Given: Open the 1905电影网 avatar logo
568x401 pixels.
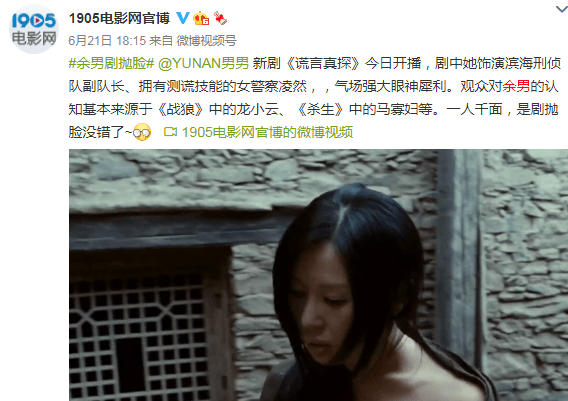Looking at the screenshot, I should pos(33,29).
